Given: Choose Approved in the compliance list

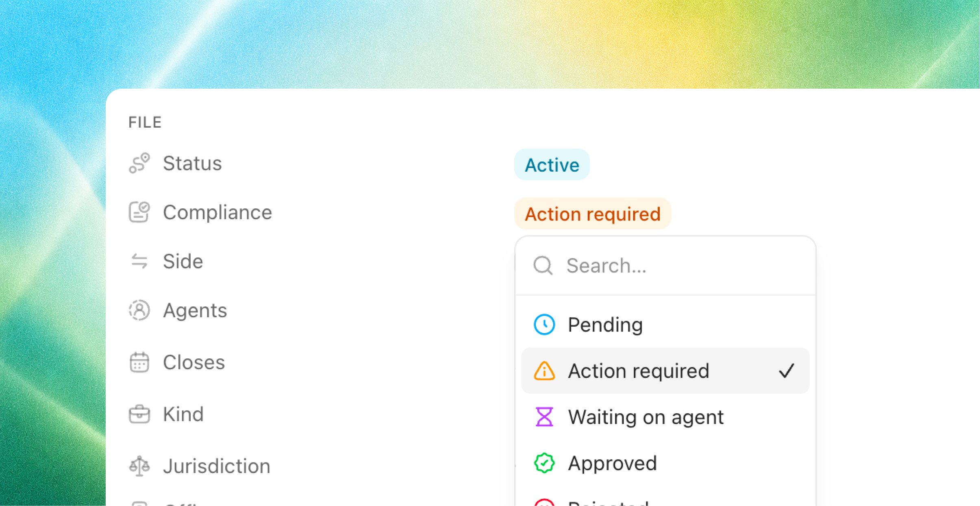Looking at the screenshot, I should coord(665,463).
